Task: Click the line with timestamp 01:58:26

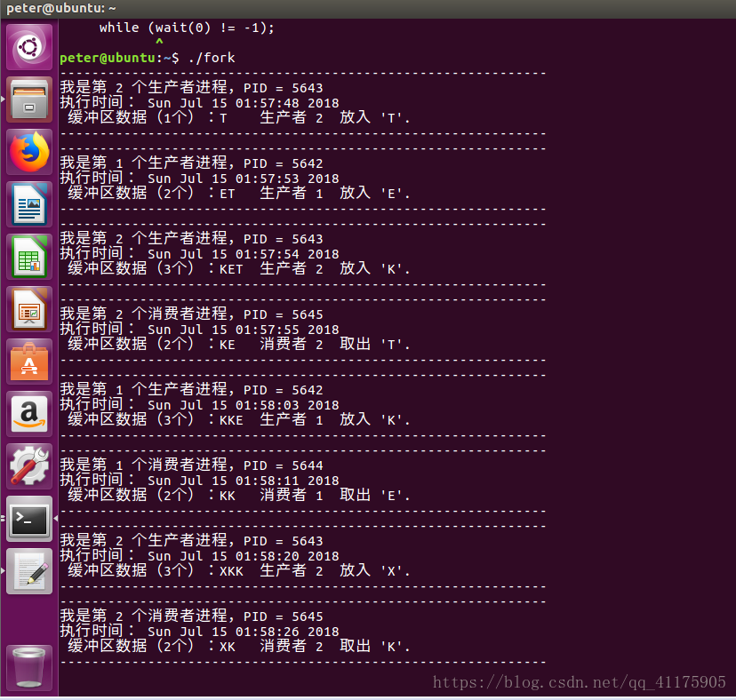Action: (199, 632)
